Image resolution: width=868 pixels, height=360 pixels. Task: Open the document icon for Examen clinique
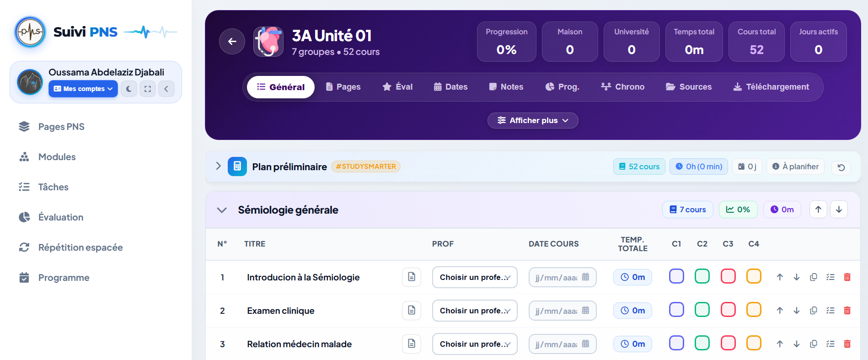(x=412, y=311)
